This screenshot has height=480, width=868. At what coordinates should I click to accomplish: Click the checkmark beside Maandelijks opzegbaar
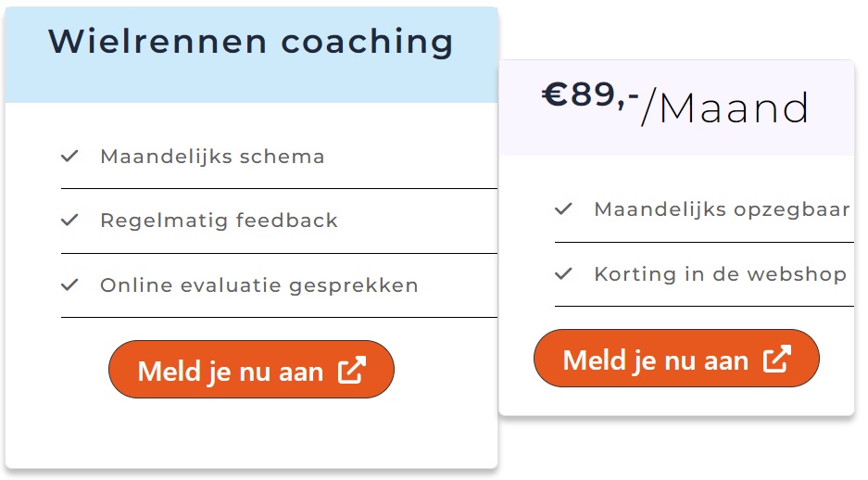[563, 209]
